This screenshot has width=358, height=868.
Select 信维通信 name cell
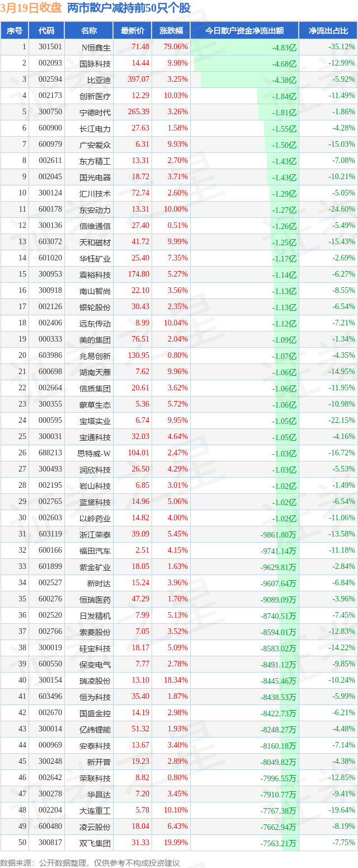95,226
